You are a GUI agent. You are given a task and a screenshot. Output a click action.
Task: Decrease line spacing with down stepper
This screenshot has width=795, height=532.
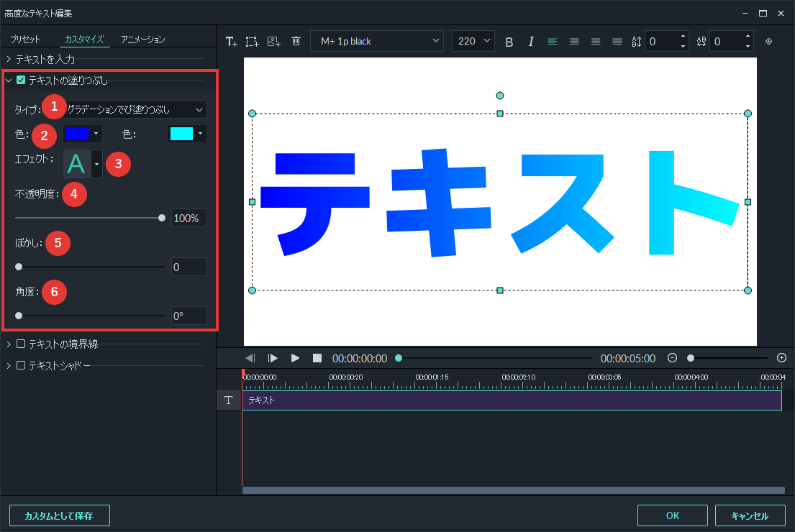tap(683, 47)
